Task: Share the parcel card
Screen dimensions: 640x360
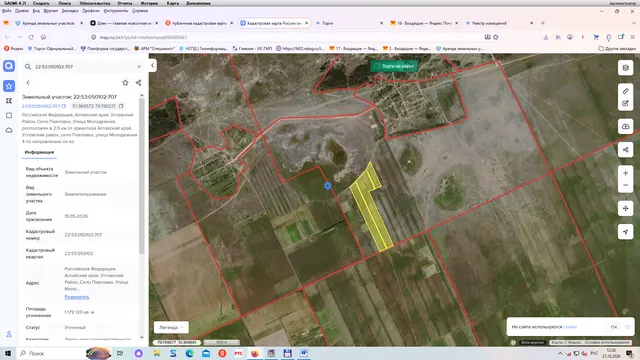Action: click(x=138, y=82)
